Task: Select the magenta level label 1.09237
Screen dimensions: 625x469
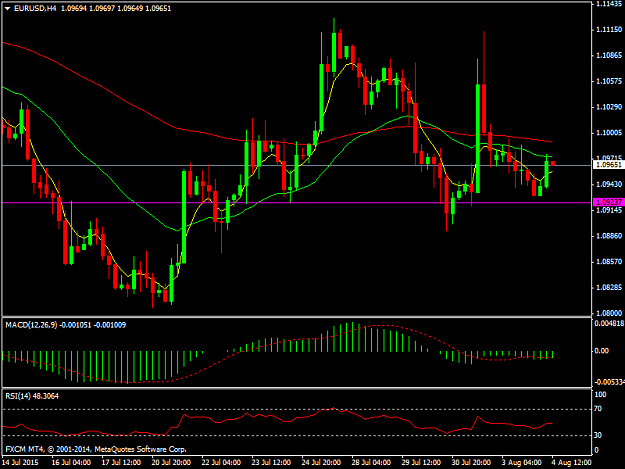Action: (x=608, y=202)
